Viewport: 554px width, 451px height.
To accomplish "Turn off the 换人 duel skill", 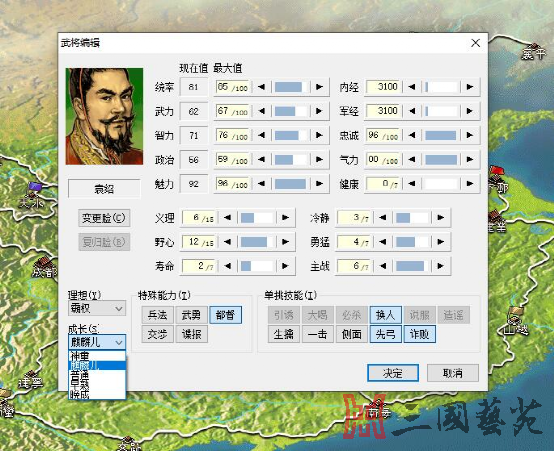I will coord(385,315).
